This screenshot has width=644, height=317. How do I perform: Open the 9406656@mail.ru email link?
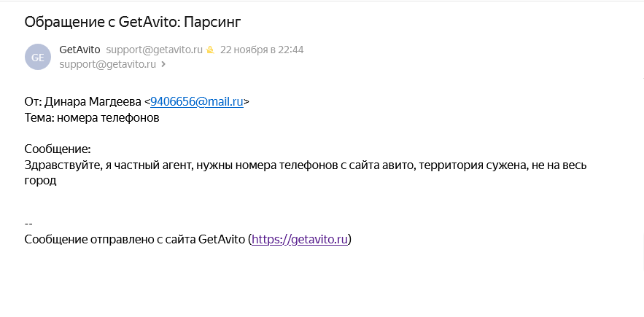(196, 102)
